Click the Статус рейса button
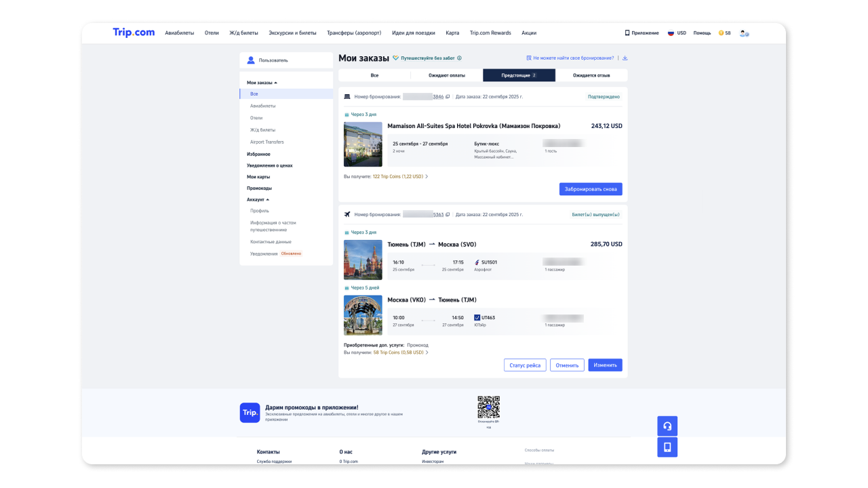Screen dimensions: 868x488 (525, 365)
